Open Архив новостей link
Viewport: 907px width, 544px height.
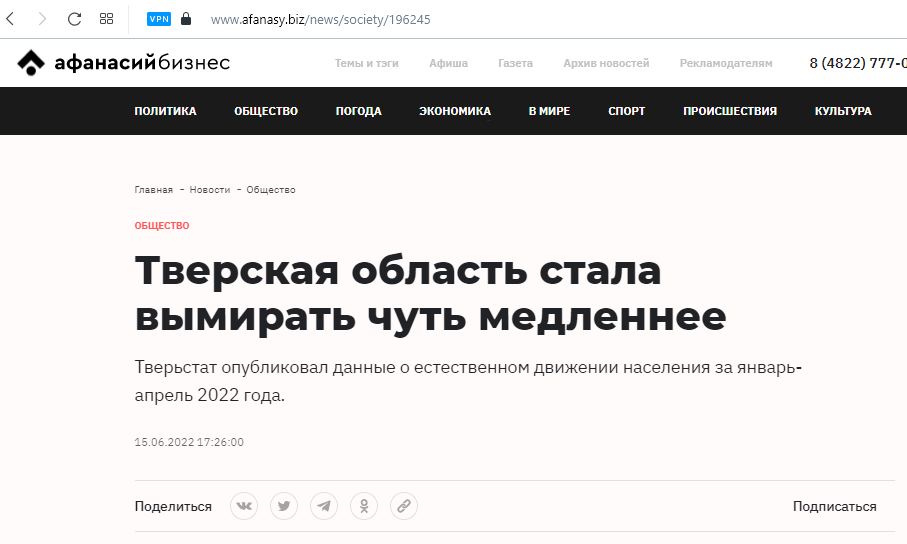(x=606, y=63)
